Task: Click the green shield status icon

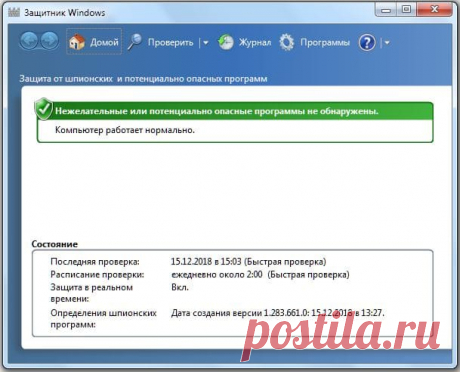Action: click(44, 109)
